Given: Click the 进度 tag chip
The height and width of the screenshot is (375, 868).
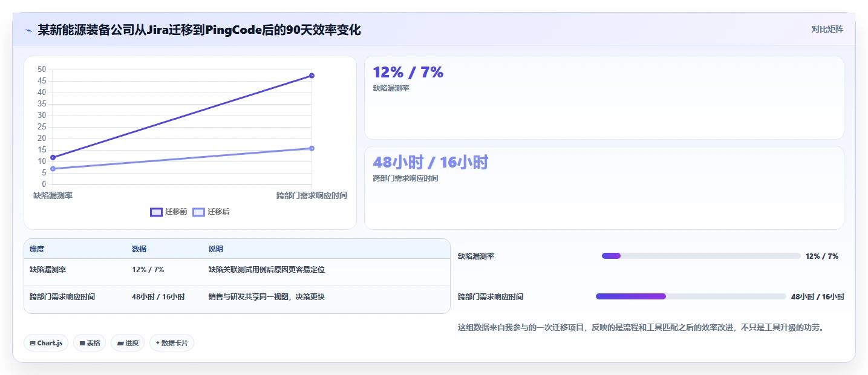Looking at the screenshot, I should tap(128, 343).
